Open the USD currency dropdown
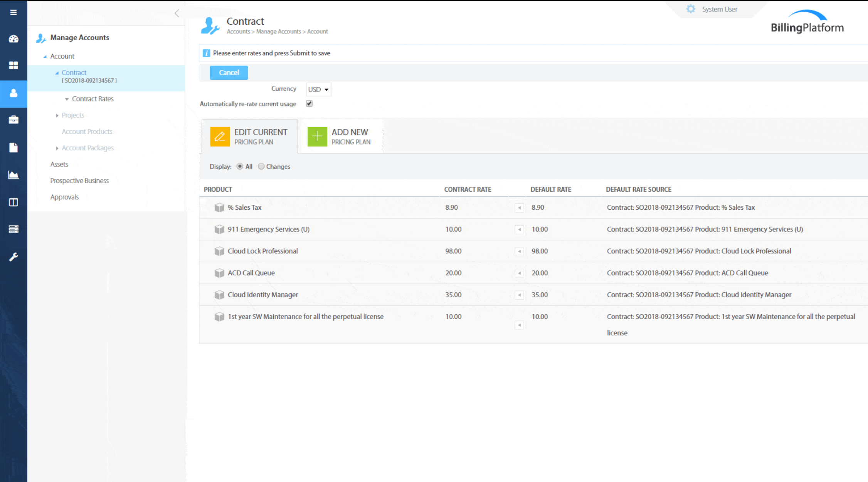Screen dimensions: 868x482 point(318,89)
